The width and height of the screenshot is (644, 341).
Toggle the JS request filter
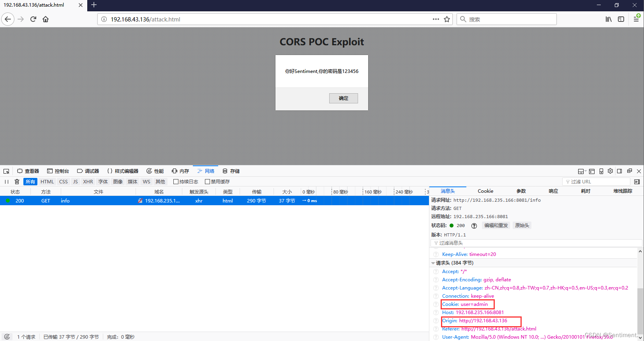point(76,182)
